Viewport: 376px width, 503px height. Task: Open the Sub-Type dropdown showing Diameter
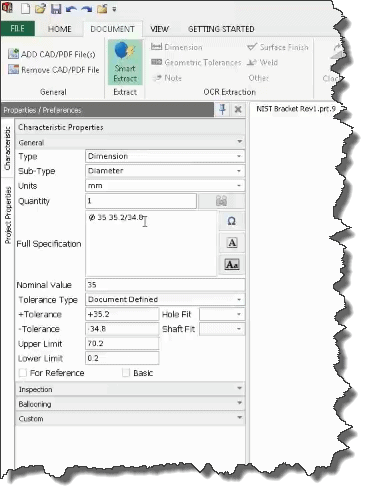click(x=165, y=171)
